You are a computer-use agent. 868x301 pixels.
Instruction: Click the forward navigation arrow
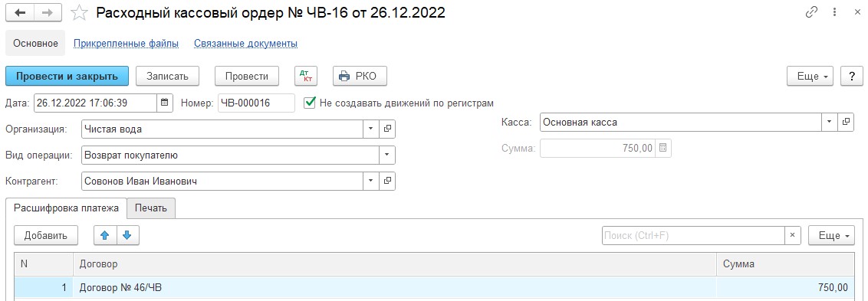click(48, 13)
